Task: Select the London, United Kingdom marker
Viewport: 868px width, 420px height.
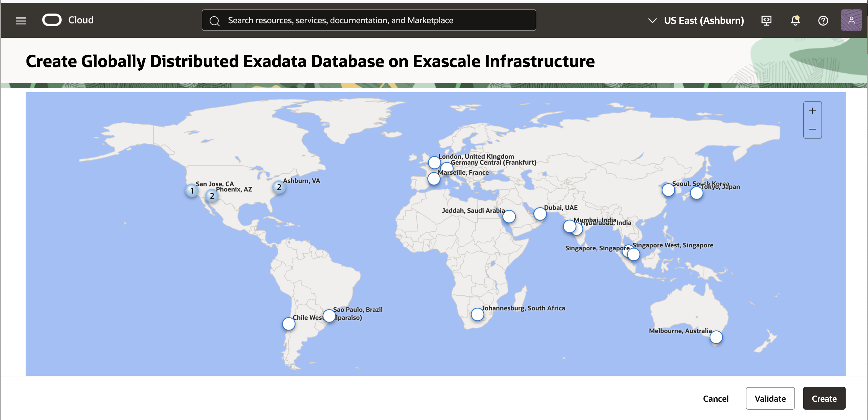Action: 434,163
